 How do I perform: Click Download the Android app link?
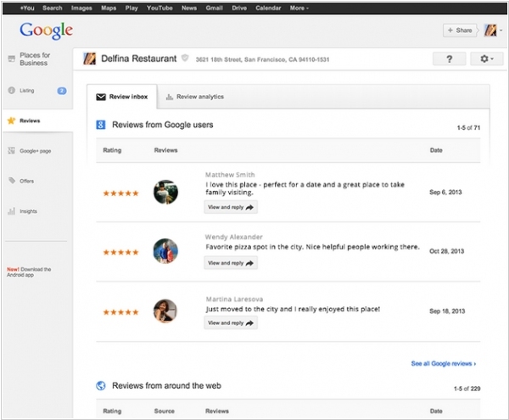(x=29, y=272)
